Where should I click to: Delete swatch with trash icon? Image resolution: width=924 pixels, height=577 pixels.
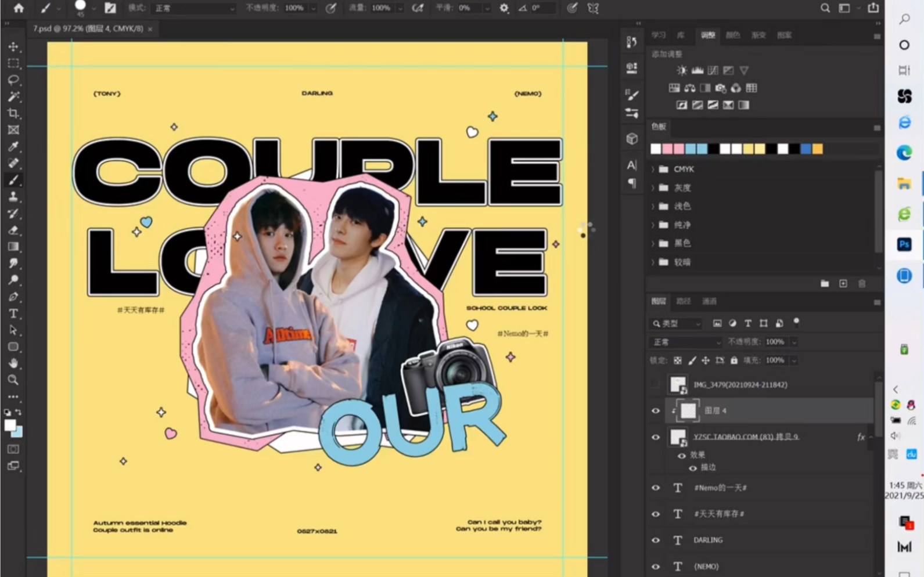[862, 283]
